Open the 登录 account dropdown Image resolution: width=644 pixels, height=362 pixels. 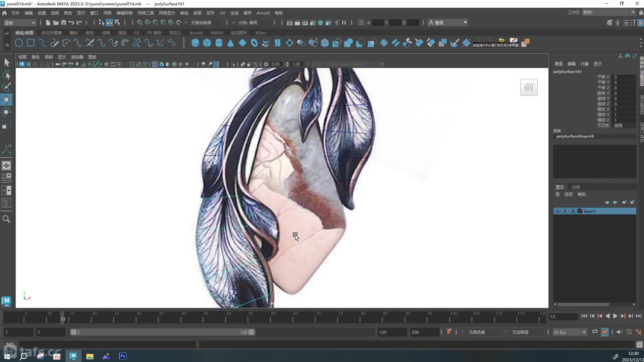tap(448, 22)
